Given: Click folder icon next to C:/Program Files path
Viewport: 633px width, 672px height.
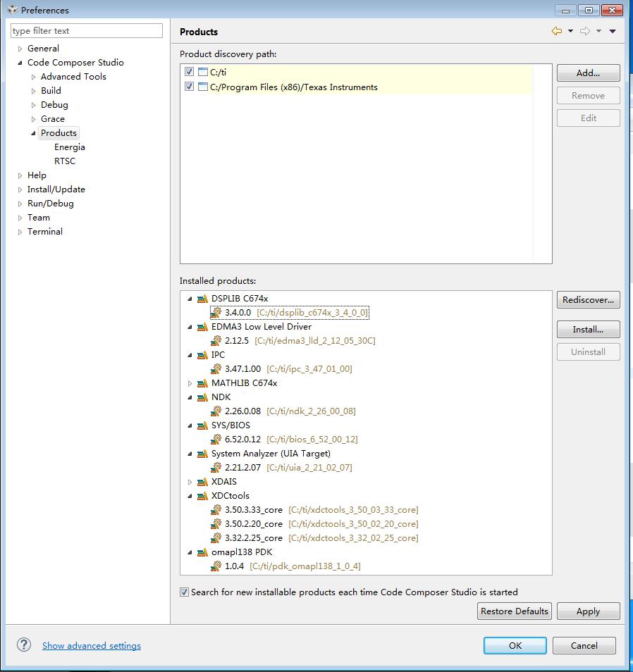Looking at the screenshot, I should (203, 87).
